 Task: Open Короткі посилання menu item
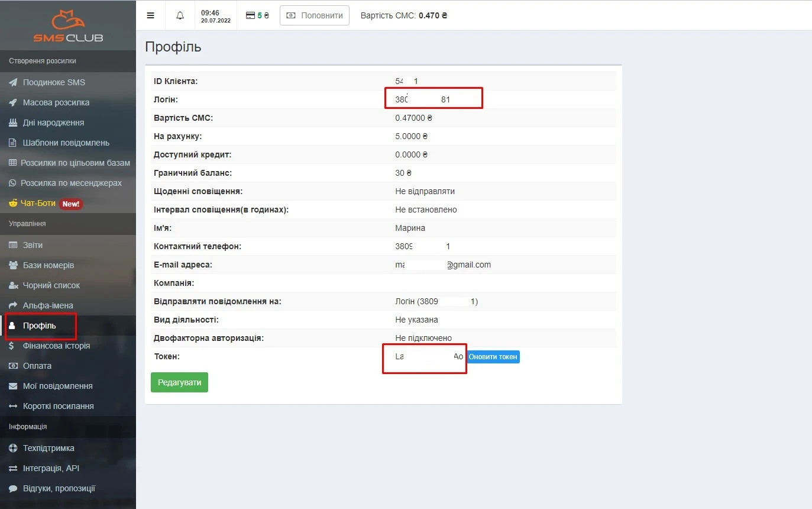(58, 406)
